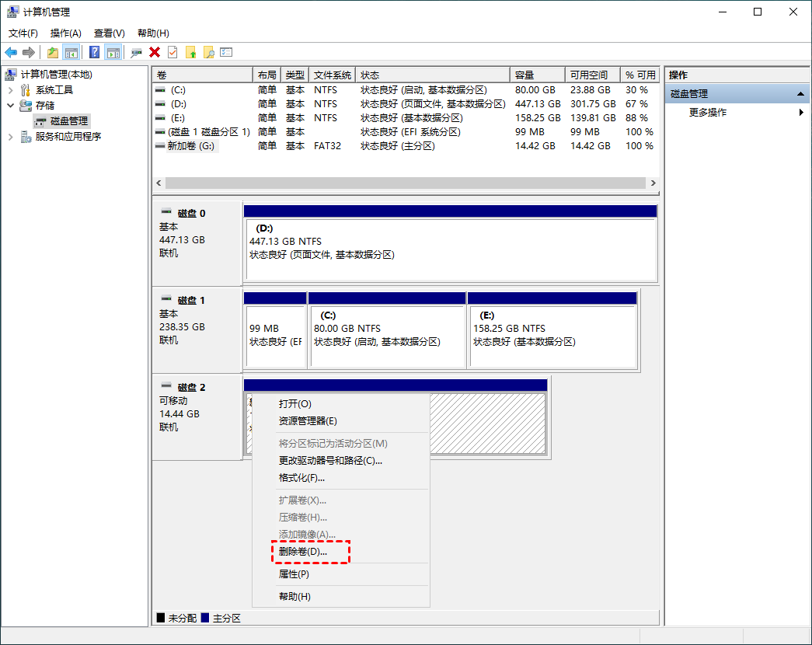The height and width of the screenshot is (645, 812).
Task: Click the drive icon of the (C:) row
Action: (161, 90)
